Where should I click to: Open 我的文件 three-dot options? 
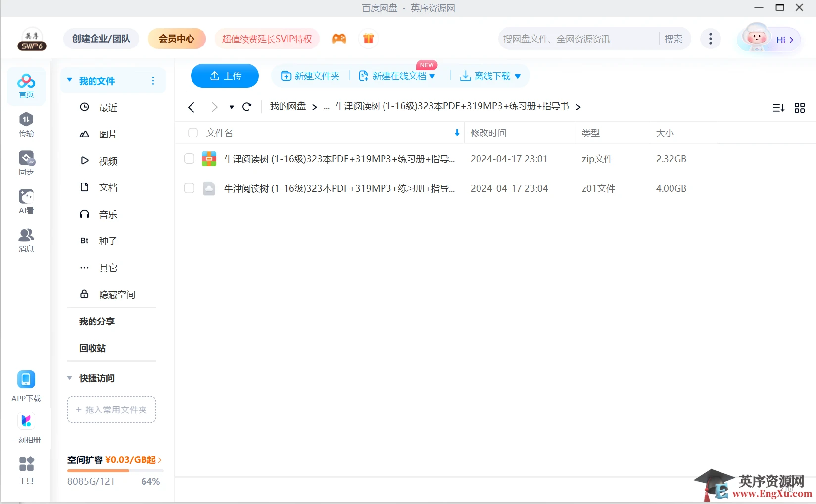153,81
